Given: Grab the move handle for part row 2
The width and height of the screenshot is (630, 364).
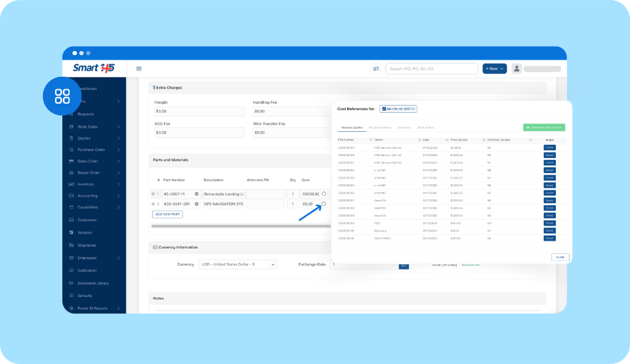Looking at the screenshot, I should (x=153, y=204).
